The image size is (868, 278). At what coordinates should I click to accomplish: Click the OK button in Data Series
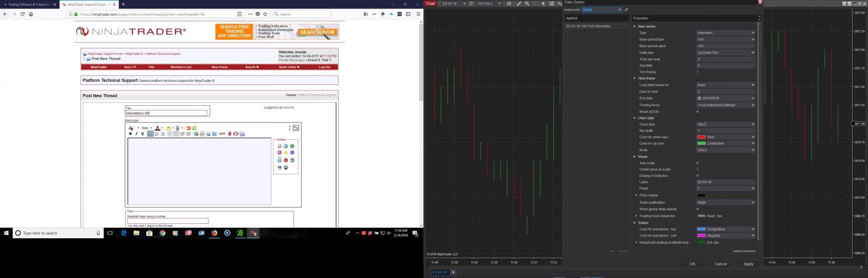tap(692, 264)
